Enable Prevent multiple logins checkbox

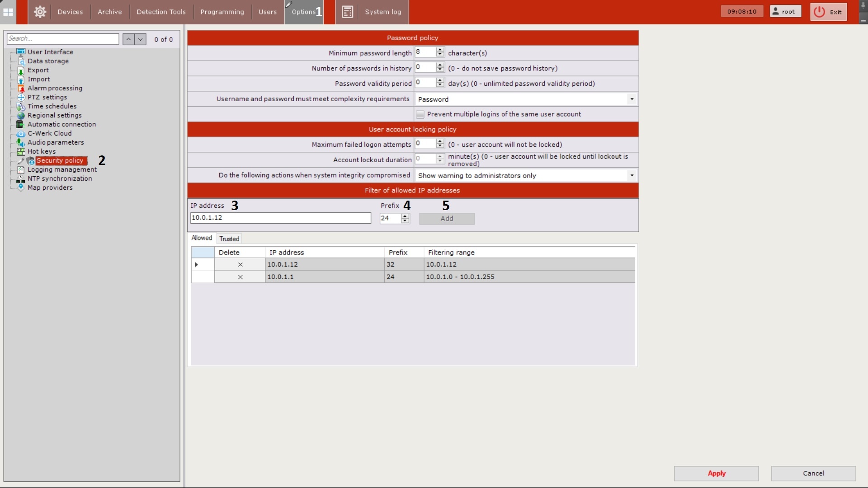click(420, 114)
